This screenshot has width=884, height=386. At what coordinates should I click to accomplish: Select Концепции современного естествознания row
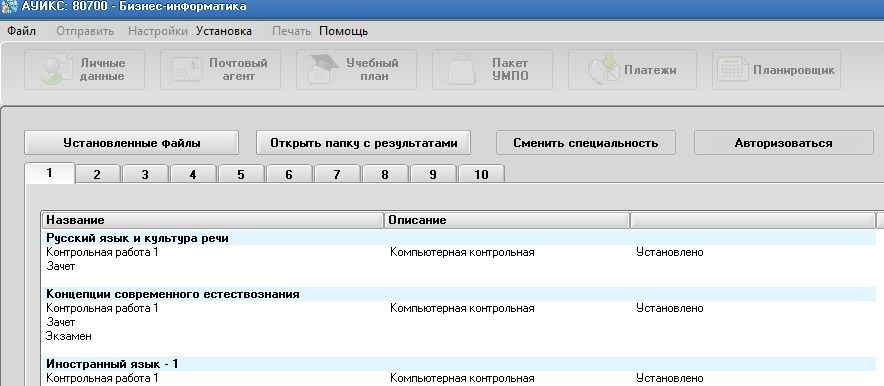459,294
